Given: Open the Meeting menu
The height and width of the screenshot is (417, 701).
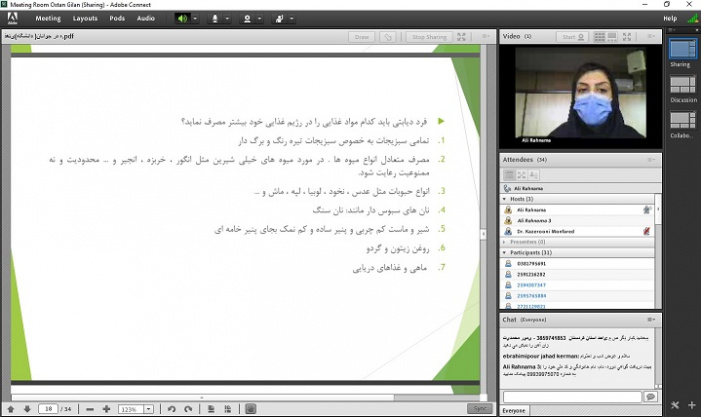Looking at the screenshot, I should [x=48, y=18].
